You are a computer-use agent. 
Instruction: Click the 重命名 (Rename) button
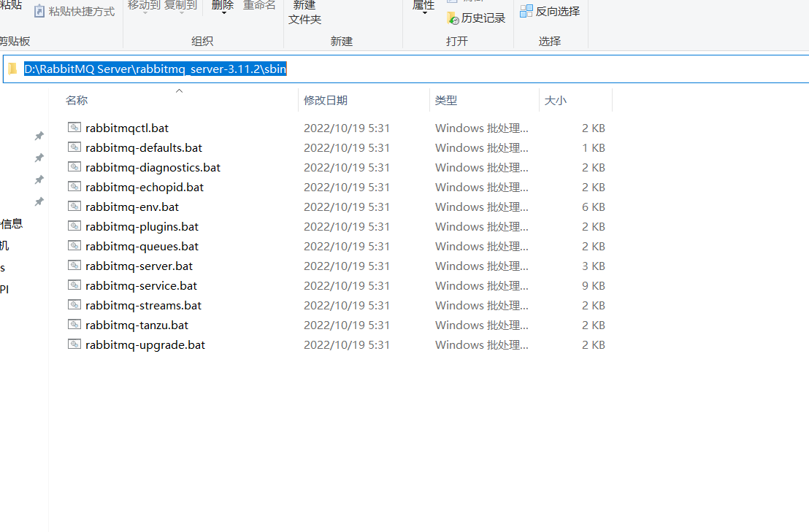coord(259,6)
